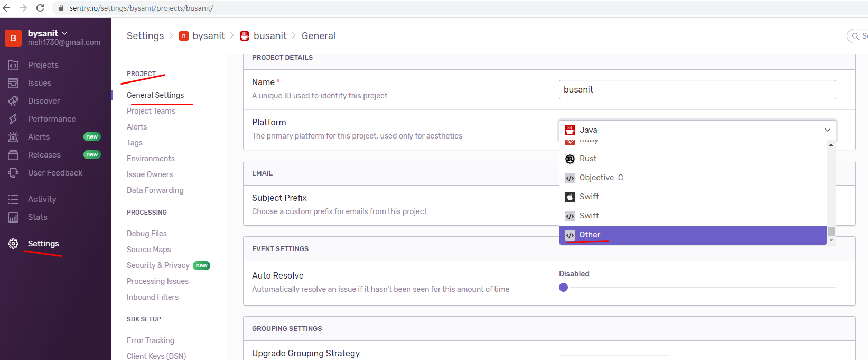Open Issues in the sidebar
The width and height of the screenshot is (868, 360).
click(39, 83)
